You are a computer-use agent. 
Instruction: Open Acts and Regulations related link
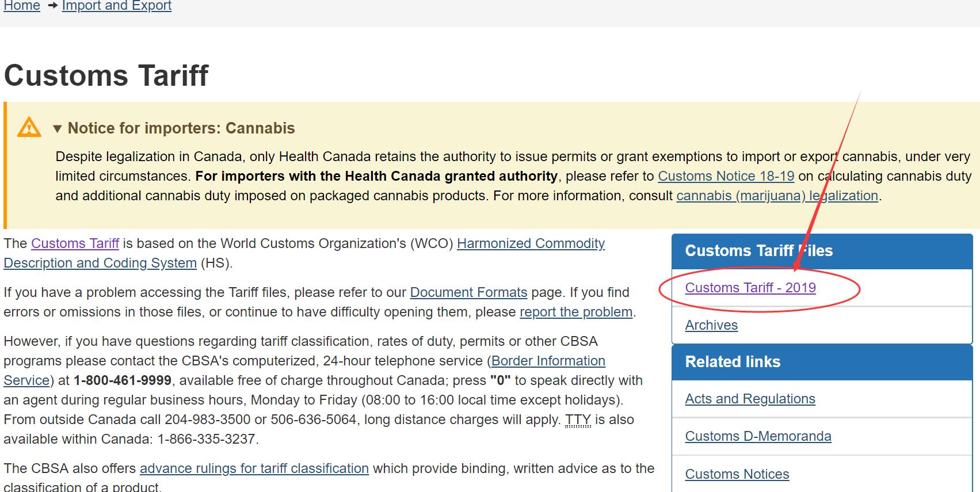point(750,399)
